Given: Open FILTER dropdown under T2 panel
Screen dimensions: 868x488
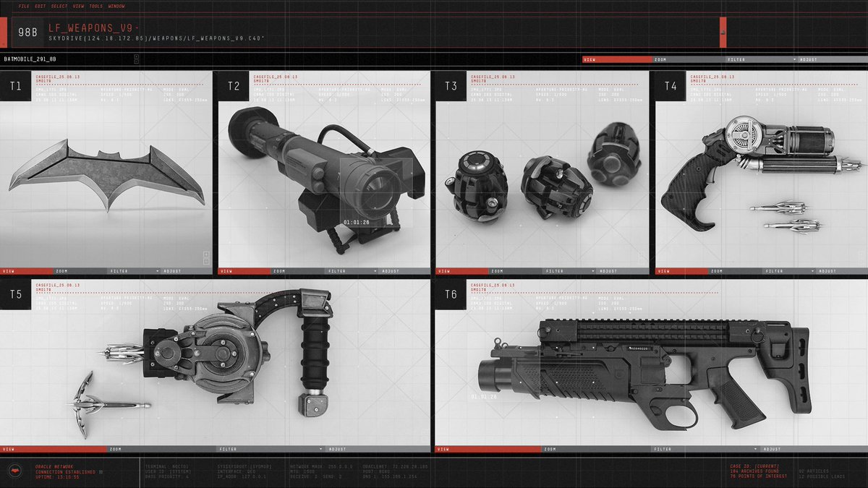Looking at the screenshot, I should [x=352, y=271].
